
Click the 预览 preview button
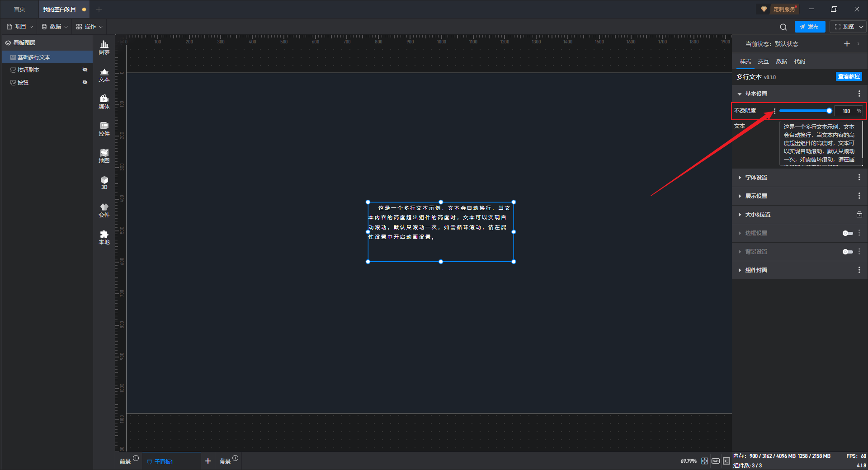[x=844, y=27]
